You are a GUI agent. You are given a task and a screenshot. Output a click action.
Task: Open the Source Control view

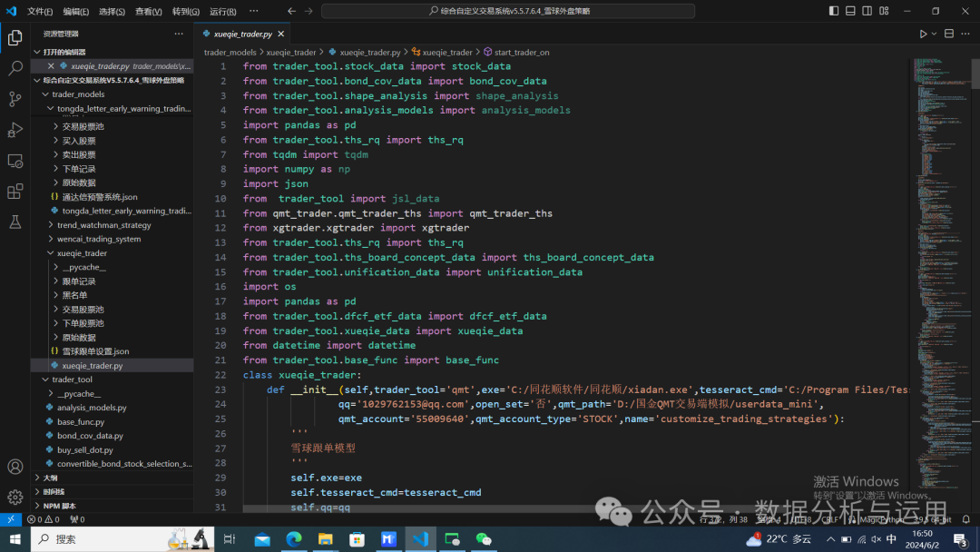click(x=15, y=99)
